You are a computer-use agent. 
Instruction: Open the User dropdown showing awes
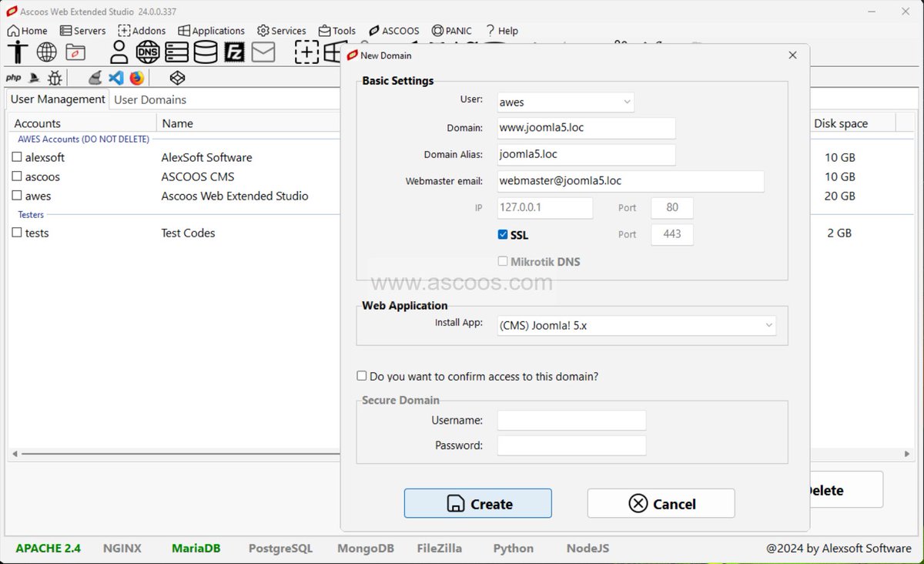click(x=566, y=102)
